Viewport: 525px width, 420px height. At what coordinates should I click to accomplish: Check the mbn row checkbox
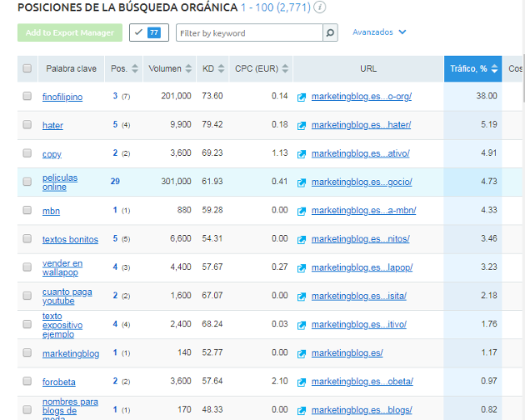[x=27, y=210]
